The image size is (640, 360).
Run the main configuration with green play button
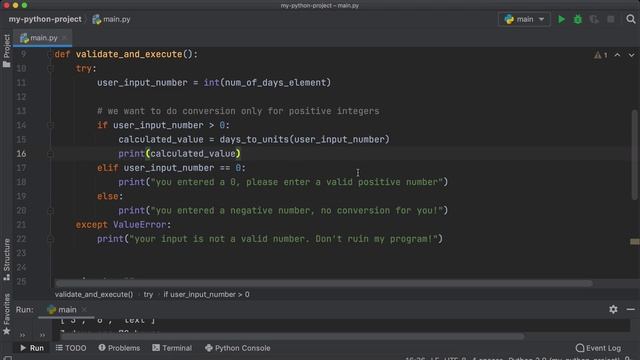(x=561, y=19)
